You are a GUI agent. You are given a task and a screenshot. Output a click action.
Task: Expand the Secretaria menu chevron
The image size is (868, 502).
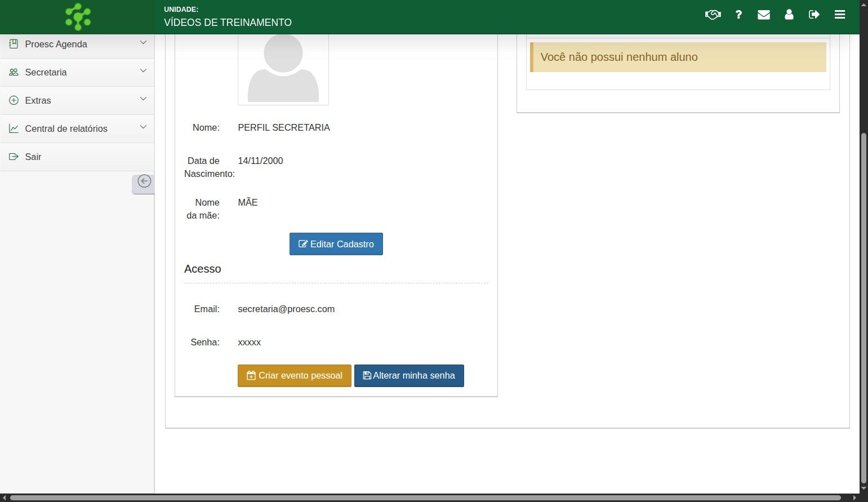click(143, 71)
